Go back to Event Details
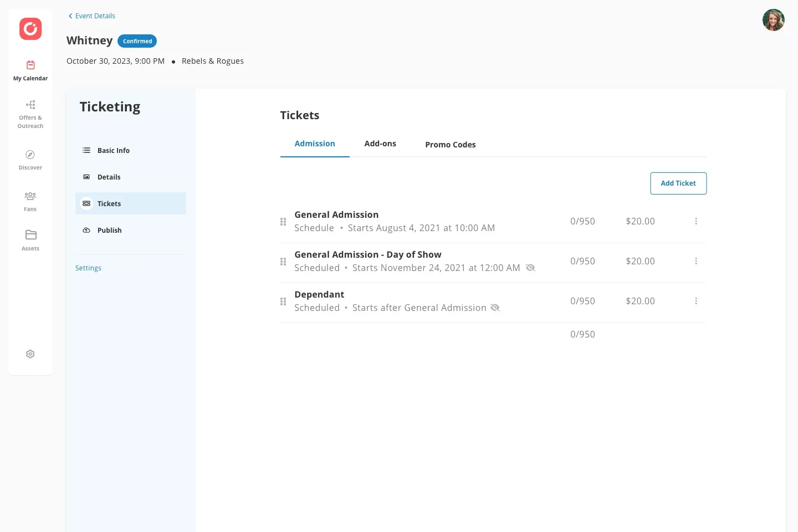This screenshot has width=798, height=532. click(x=91, y=16)
